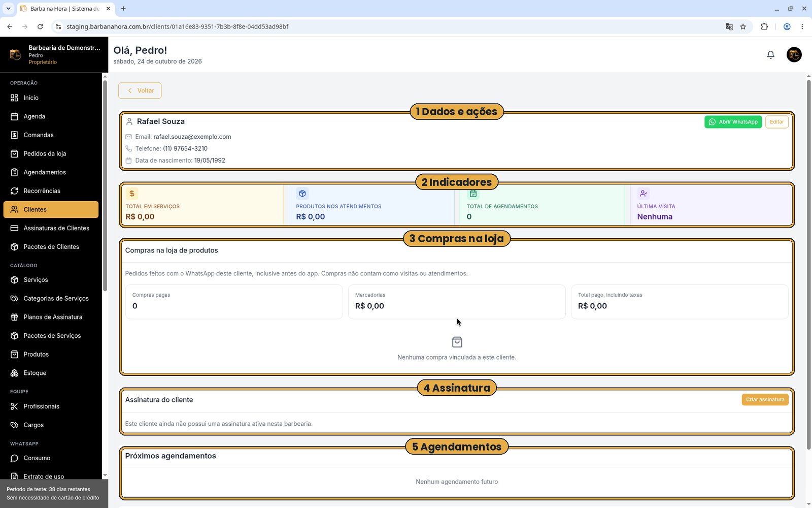Reload the page with browser refresh

[x=40, y=26]
